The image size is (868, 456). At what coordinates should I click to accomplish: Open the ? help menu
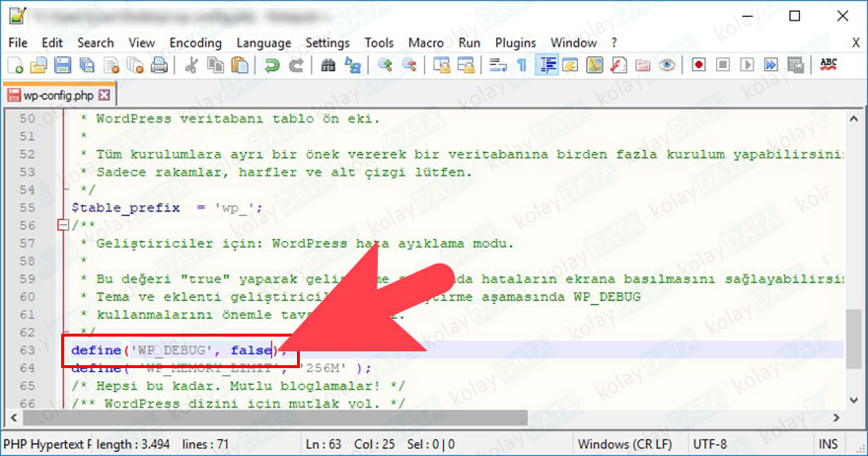click(614, 42)
